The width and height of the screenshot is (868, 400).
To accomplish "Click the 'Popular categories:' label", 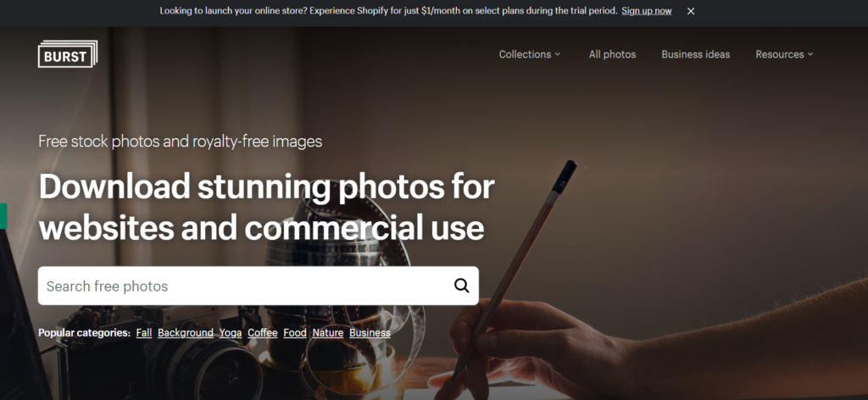I will (x=84, y=332).
